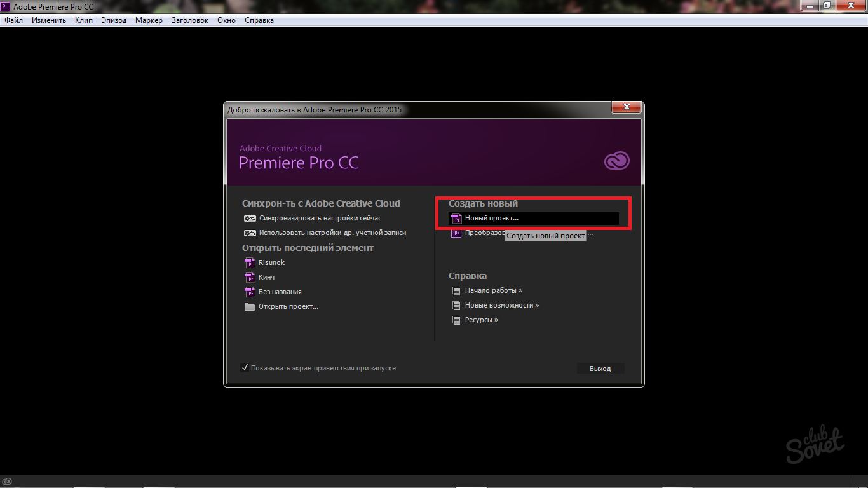868x488 pixels.
Task: Close the welcome dialog
Action: click(x=627, y=107)
